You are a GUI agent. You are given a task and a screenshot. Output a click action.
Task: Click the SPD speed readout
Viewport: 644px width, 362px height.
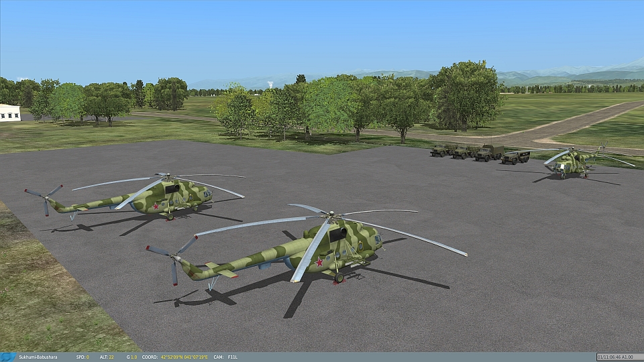pos(80,357)
